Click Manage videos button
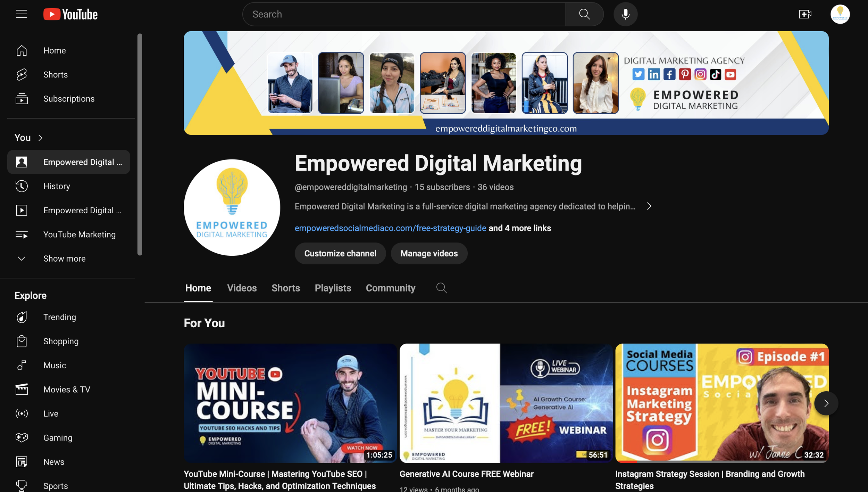This screenshot has width=868, height=492. (x=429, y=253)
